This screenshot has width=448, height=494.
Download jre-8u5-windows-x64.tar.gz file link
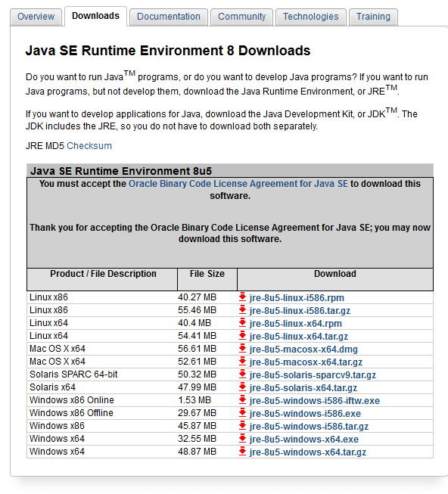click(308, 452)
